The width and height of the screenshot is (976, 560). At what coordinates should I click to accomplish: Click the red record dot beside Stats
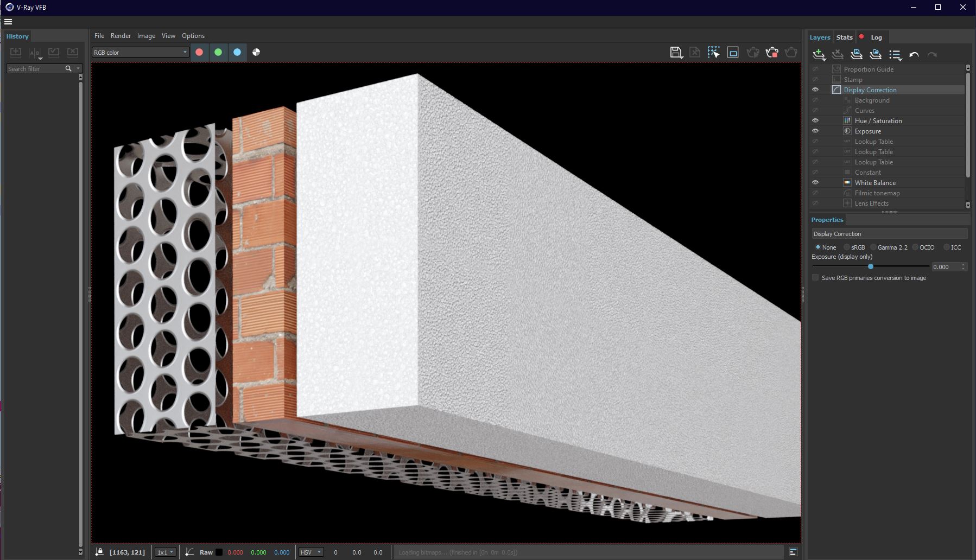pyautogui.click(x=861, y=37)
